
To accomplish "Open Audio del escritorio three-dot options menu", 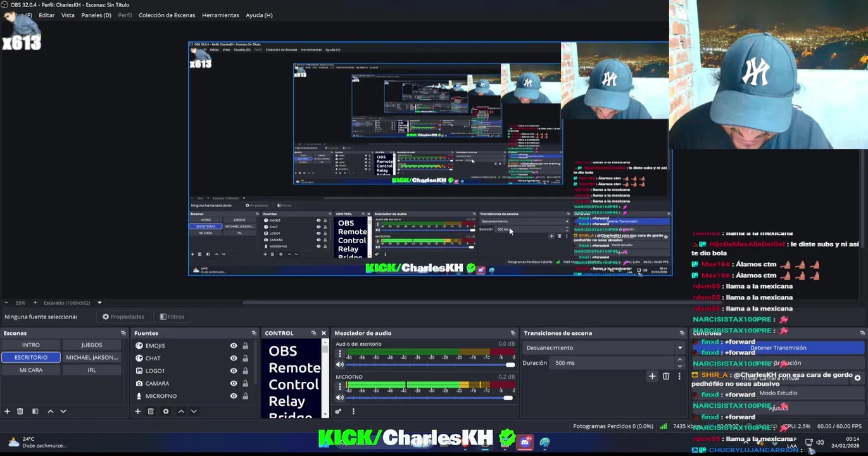I will point(340,354).
